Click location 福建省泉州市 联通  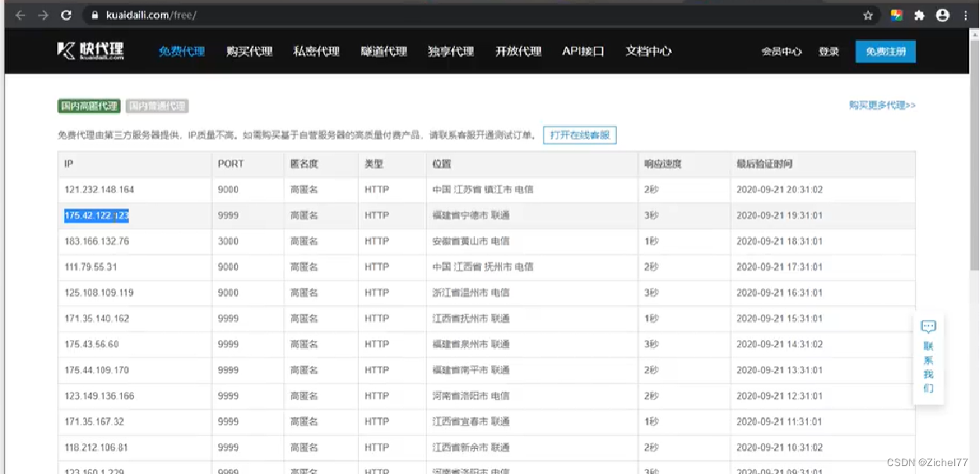tap(471, 345)
